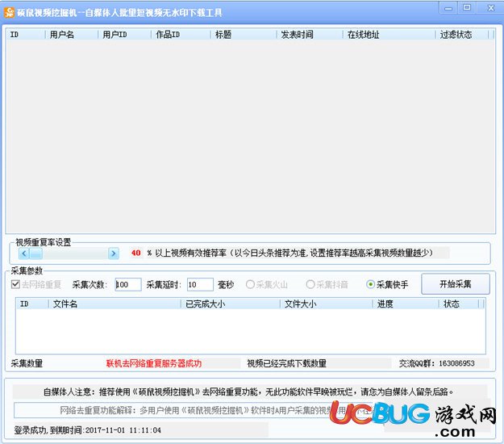Click the 登录成功 expiry time status text

pos(87,430)
